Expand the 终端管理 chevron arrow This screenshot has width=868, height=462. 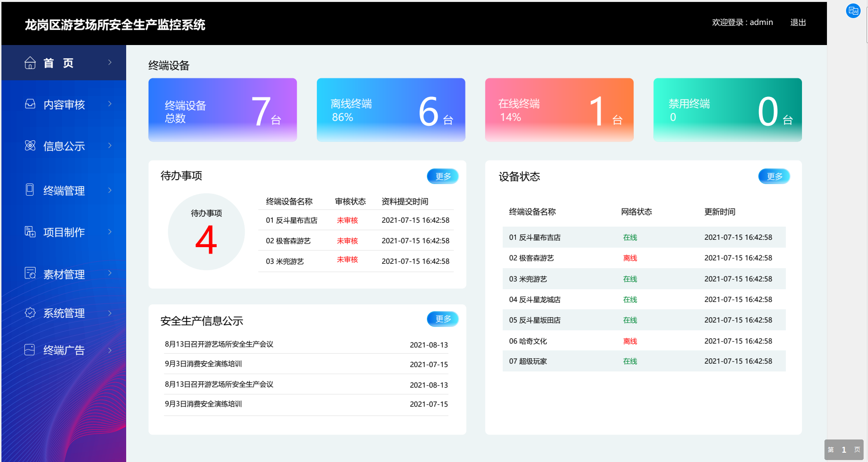[110, 190]
